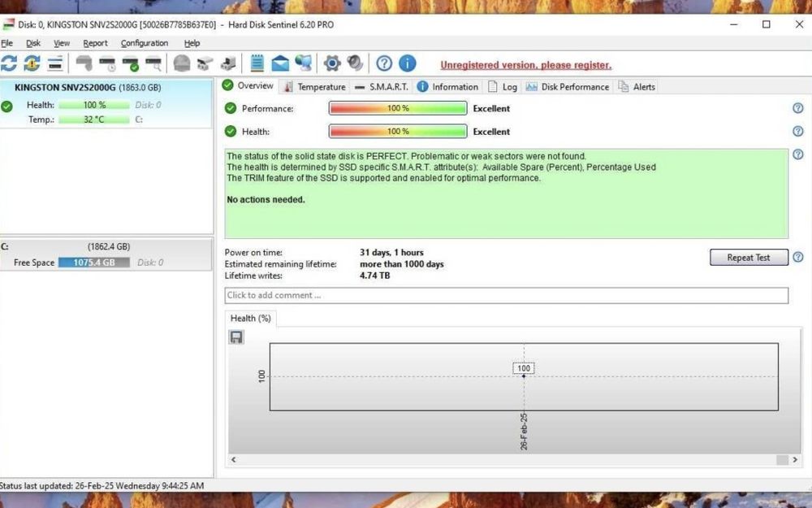This screenshot has width=812, height=508.
Task: Click the graph scroll left arrow
Action: point(234,459)
